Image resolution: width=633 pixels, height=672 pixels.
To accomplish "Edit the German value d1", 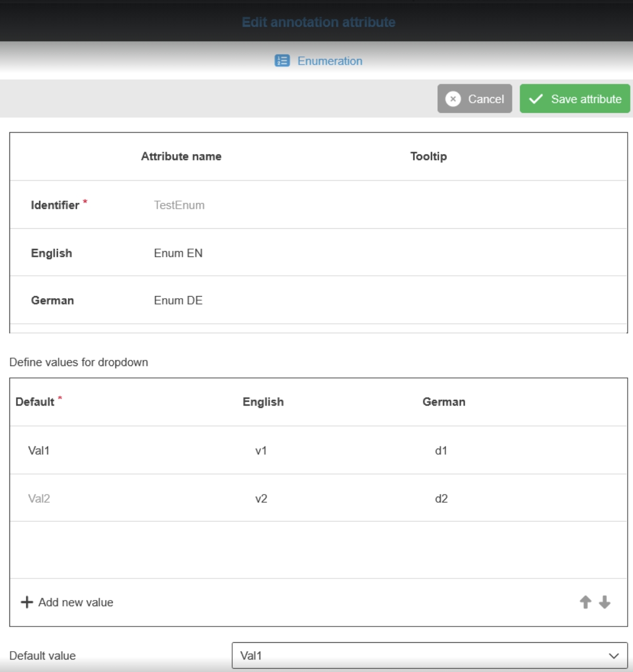I will point(441,451).
